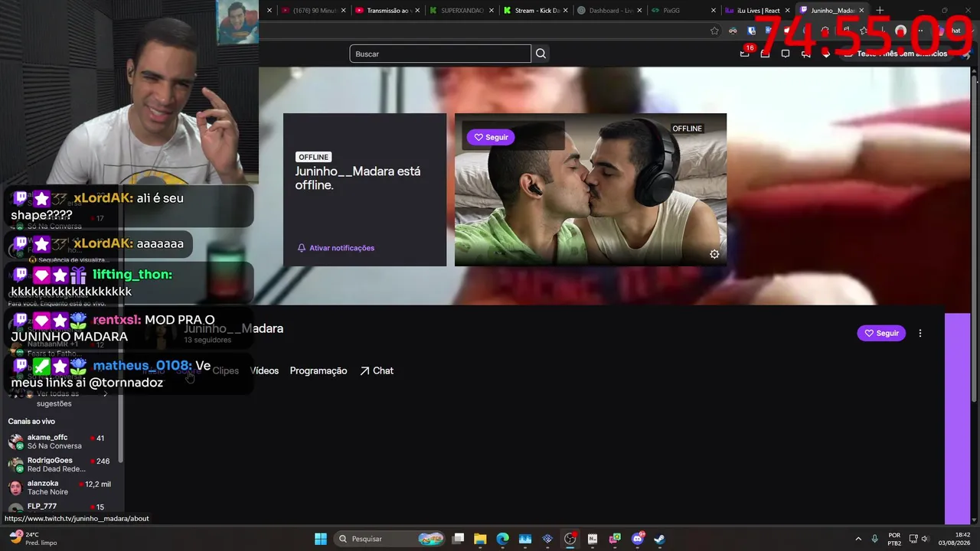Viewport: 980px width, 551px height.
Task: Open Twitch whispers speech bubble icon
Action: point(785,54)
